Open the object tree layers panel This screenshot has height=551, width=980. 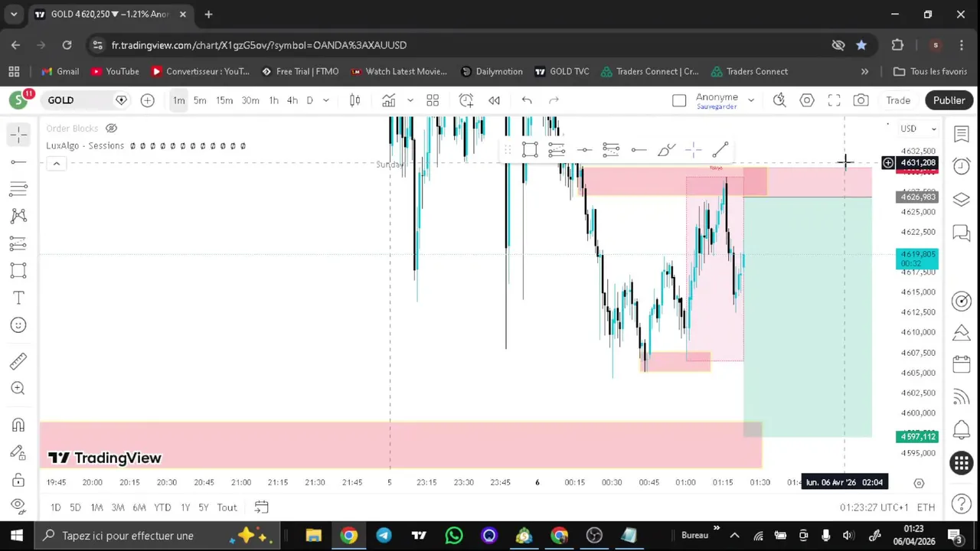point(962,199)
